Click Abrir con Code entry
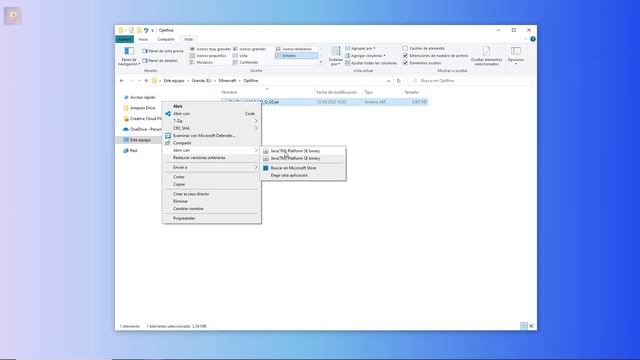Screen dimensions: 640x360 pos(211,113)
